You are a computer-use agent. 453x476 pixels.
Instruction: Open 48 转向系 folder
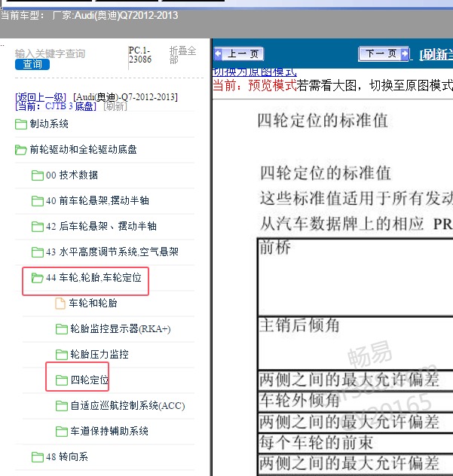pyautogui.click(x=67, y=456)
